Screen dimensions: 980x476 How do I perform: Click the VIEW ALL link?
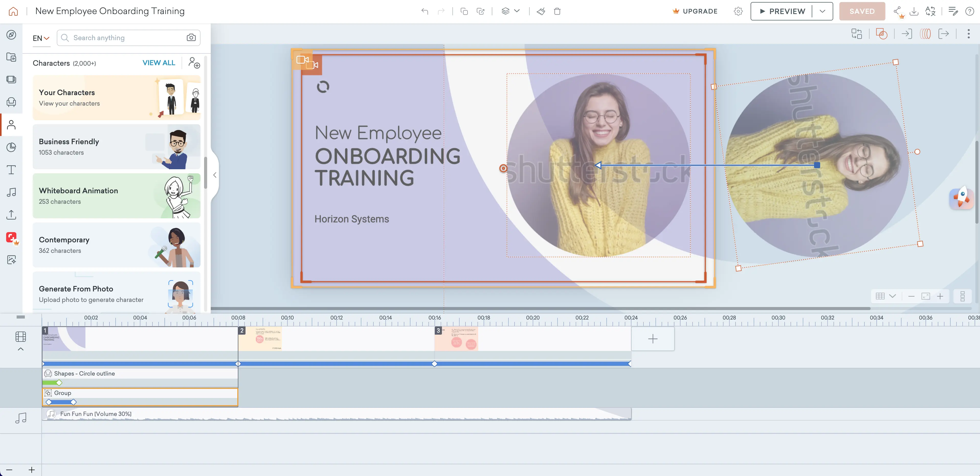coord(159,63)
